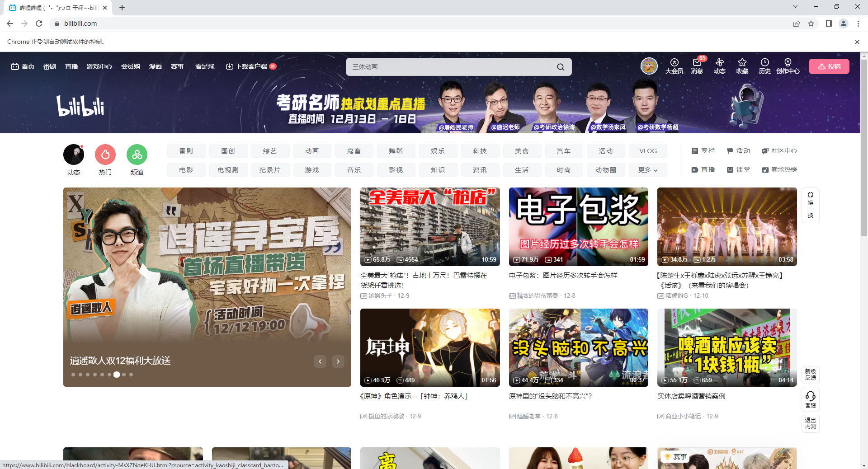Image resolution: width=868 pixels, height=469 pixels.
Task: Open the 大会员 membership icon
Action: [x=674, y=66]
